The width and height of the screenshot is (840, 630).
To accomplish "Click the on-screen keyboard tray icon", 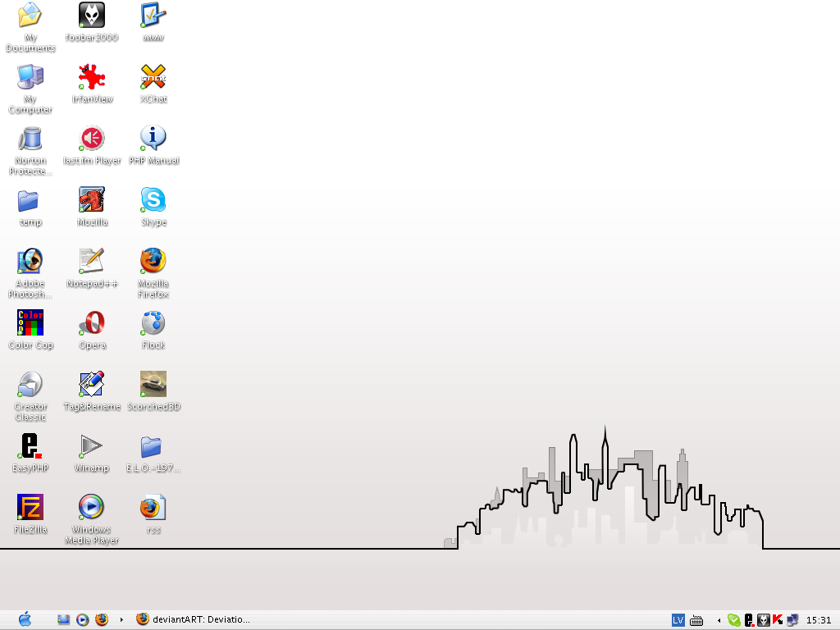I will 696,620.
